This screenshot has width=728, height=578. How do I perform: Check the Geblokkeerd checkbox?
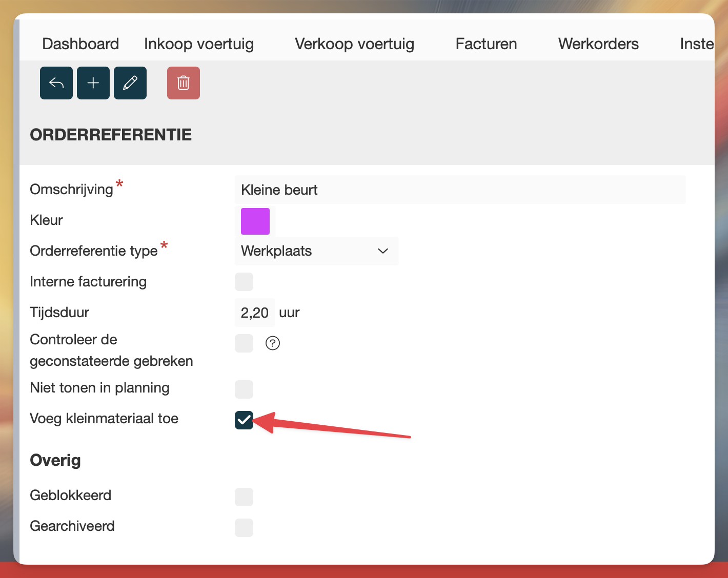pyautogui.click(x=244, y=497)
